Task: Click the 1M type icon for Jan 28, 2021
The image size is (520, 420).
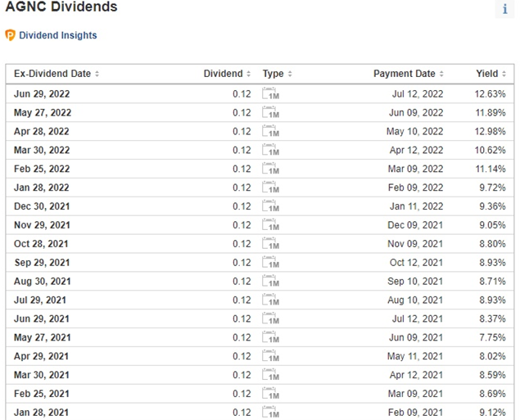Action: pos(270,412)
